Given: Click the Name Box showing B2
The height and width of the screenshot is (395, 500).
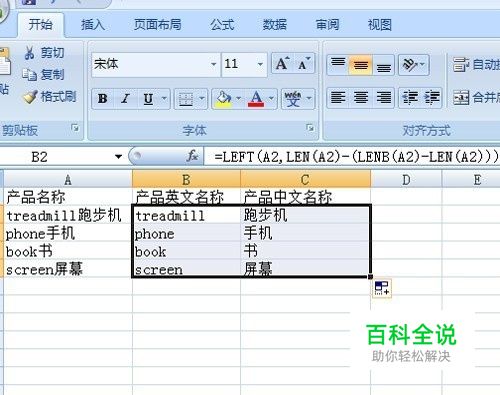Looking at the screenshot, I should (56, 157).
